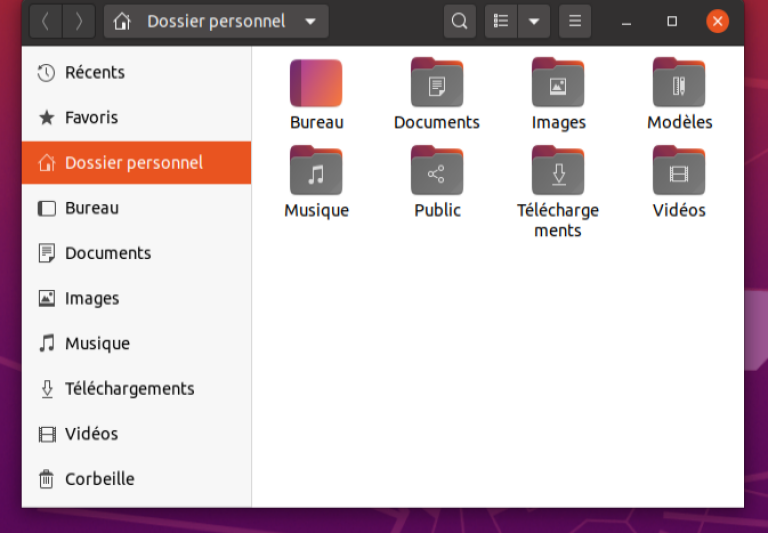Expand view options dropdown arrow

[534, 21]
